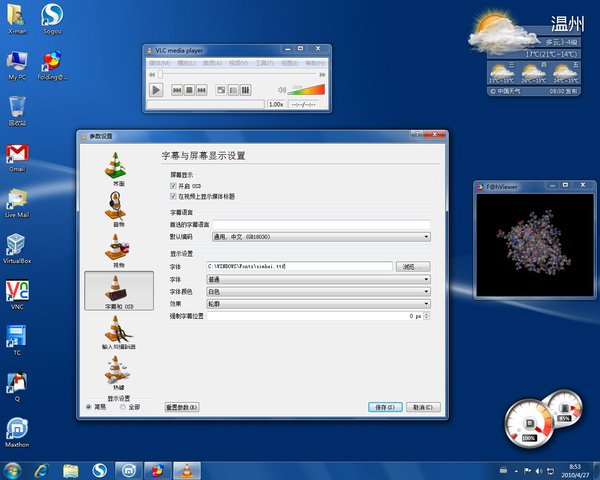
Task: Open the Input and Codecs preferences category
Action: click(x=119, y=332)
